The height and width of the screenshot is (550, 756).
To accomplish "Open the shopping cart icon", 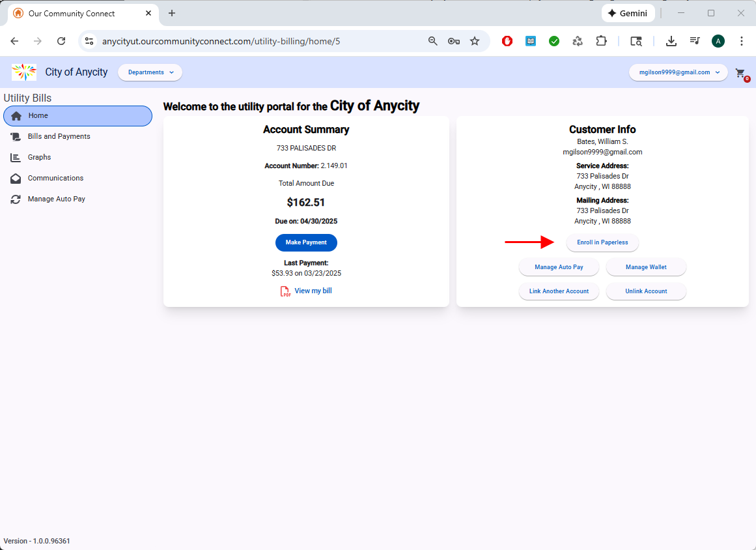I will (740, 73).
